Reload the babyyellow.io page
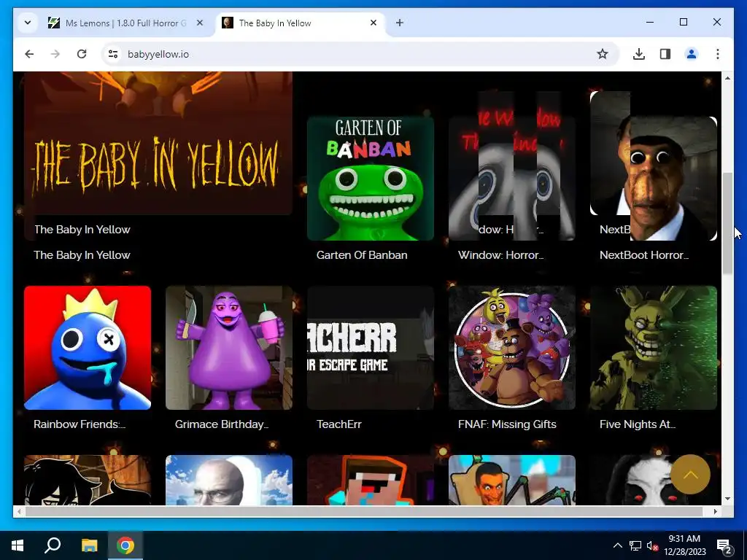 click(82, 54)
